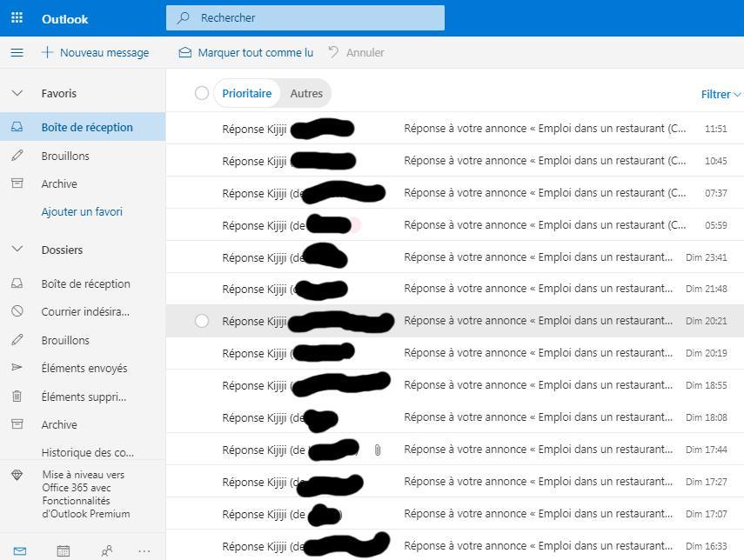Tick the selection circle on Dim 20:21 email
The height and width of the screenshot is (560, 744).
[202, 321]
